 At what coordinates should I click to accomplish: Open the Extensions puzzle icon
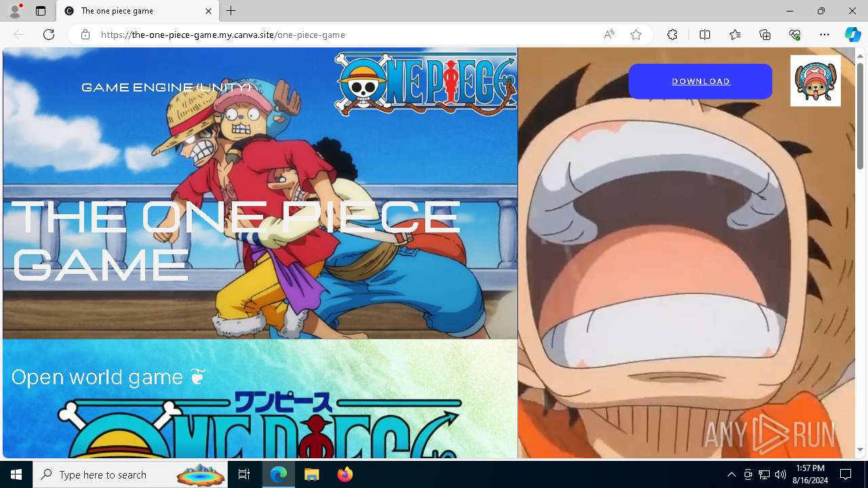pyautogui.click(x=672, y=35)
